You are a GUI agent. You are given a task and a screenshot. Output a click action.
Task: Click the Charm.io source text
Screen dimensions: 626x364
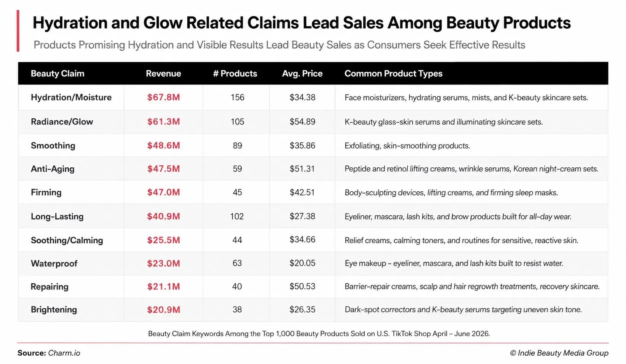click(64, 353)
